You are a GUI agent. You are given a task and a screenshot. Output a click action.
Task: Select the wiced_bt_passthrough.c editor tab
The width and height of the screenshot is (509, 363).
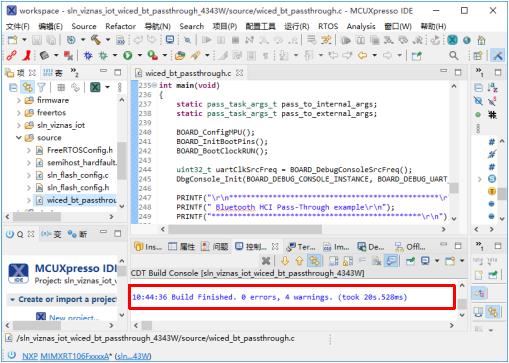point(189,73)
